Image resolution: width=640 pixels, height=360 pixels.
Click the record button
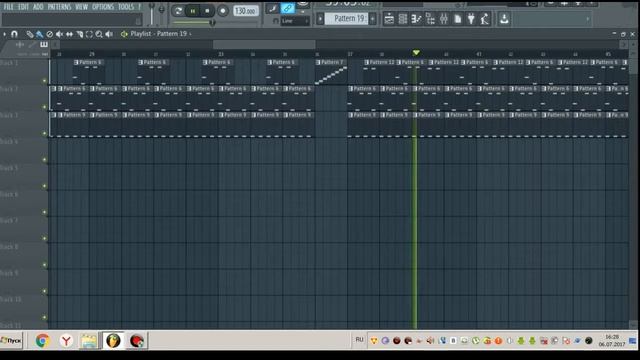(x=223, y=11)
